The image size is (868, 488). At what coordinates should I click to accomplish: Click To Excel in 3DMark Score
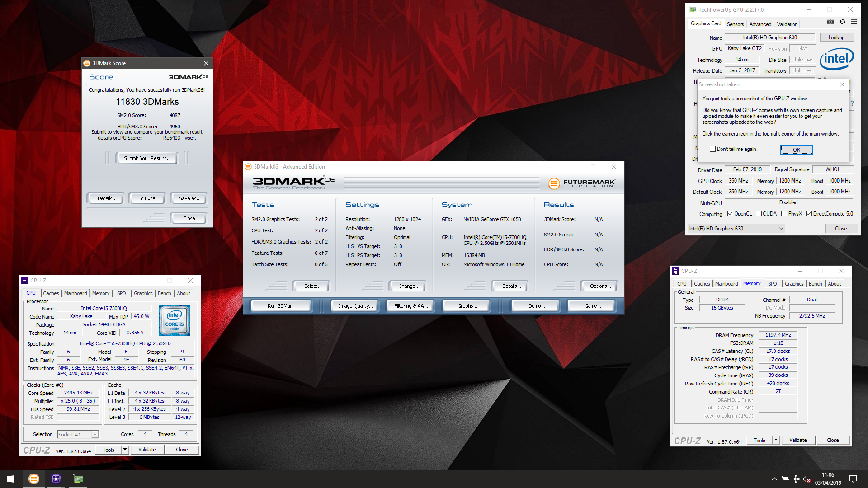coord(147,198)
